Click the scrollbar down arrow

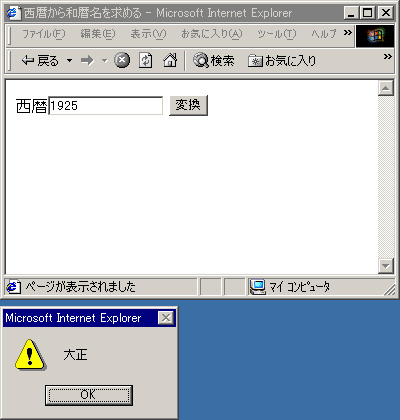click(x=386, y=266)
